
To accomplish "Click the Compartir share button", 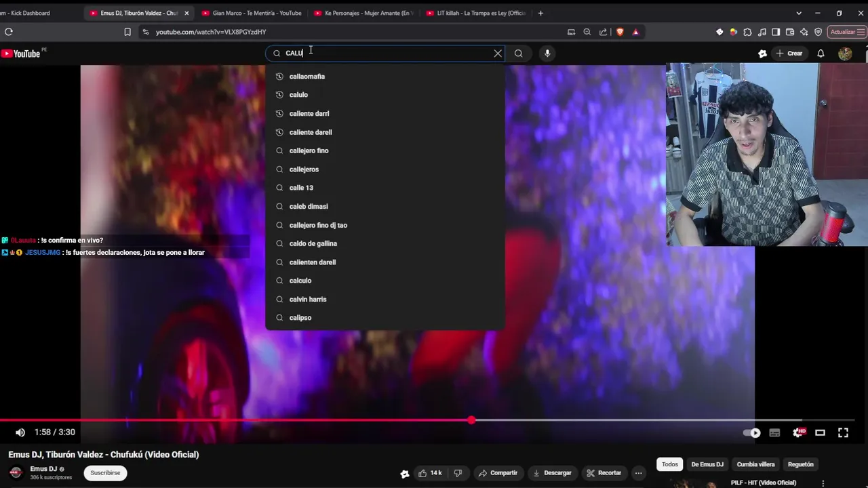I will click(498, 473).
